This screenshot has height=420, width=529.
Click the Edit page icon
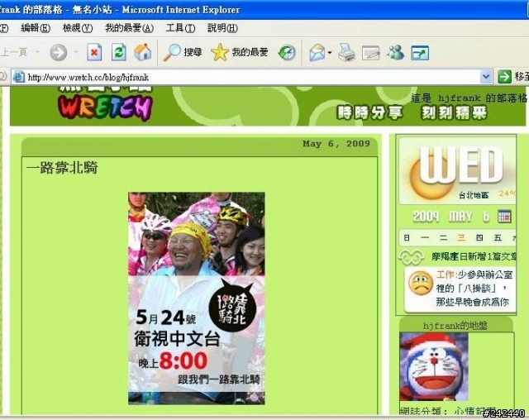(370, 53)
